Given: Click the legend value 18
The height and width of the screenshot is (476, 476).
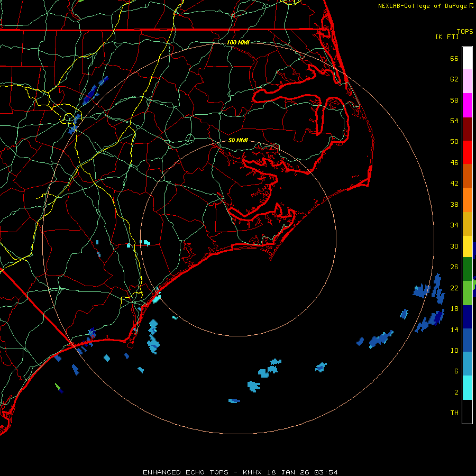Looking at the screenshot, I should tap(454, 309).
